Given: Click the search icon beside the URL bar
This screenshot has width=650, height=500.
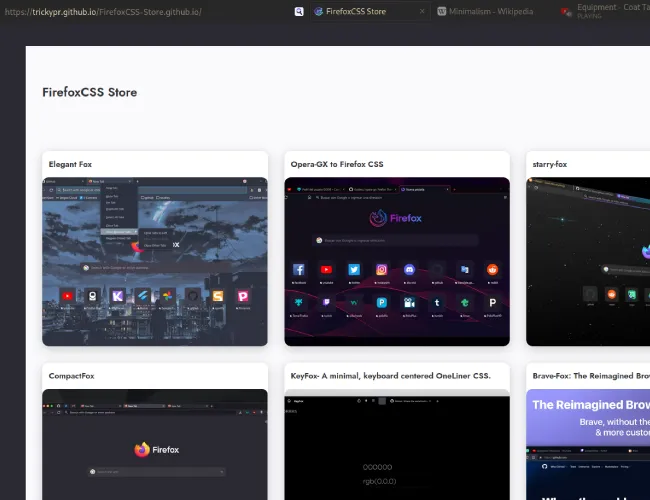Looking at the screenshot, I should (x=298, y=12).
